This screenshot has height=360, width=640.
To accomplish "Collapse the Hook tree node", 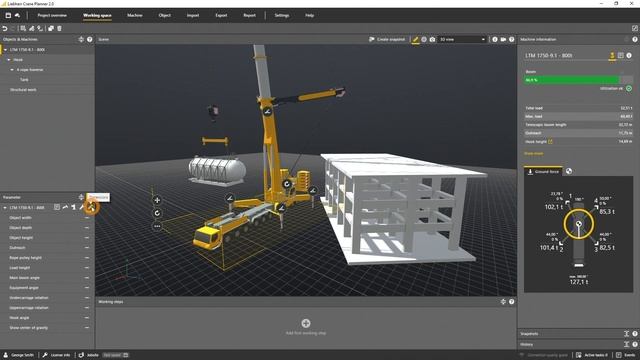I will (9, 60).
